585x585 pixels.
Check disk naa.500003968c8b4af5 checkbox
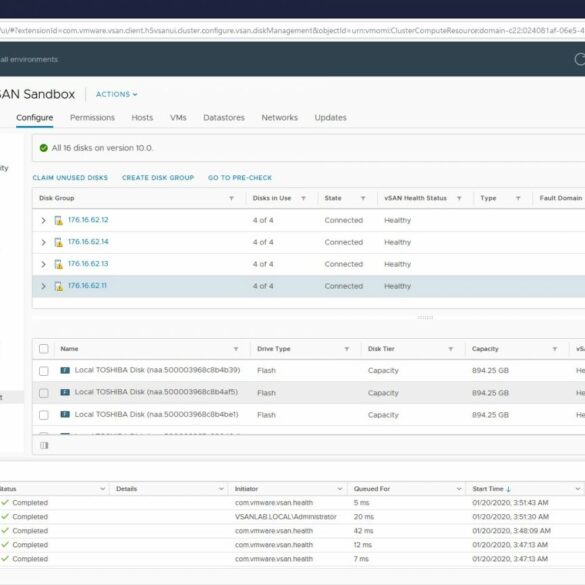pos(44,393)
